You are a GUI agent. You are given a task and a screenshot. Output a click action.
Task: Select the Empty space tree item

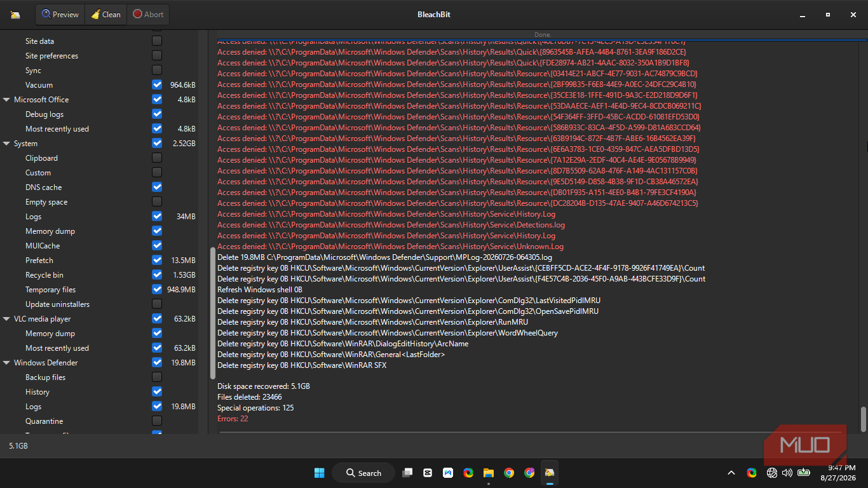46,202
